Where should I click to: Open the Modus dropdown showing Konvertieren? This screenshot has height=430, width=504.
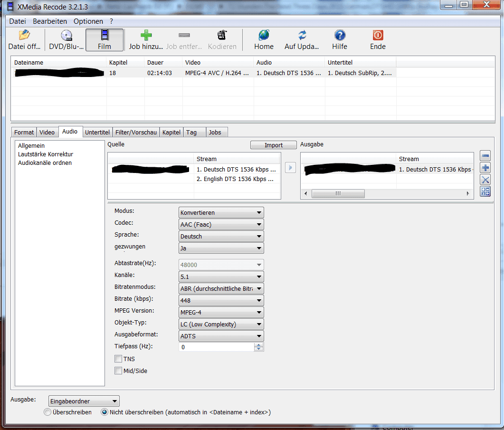tap(221, 212)
